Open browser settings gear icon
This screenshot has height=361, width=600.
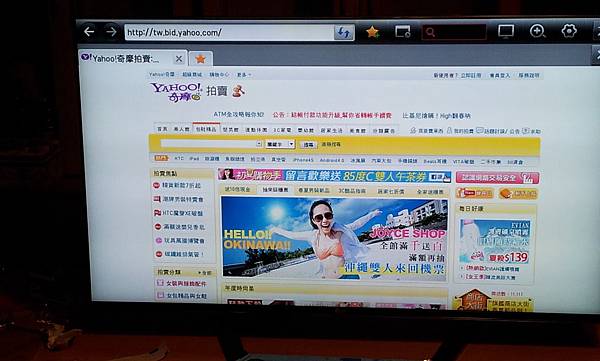[569, 31]
